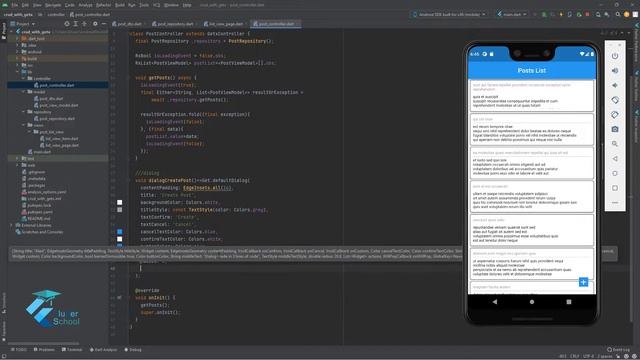Click the locate-file target icon in Project panel
This screenshot has width=640, height=360.
pos(67,24)
